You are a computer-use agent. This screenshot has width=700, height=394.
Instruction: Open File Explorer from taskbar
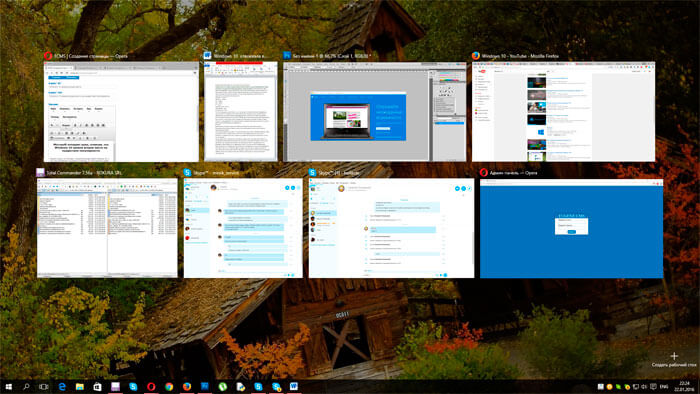pos(80,387)
